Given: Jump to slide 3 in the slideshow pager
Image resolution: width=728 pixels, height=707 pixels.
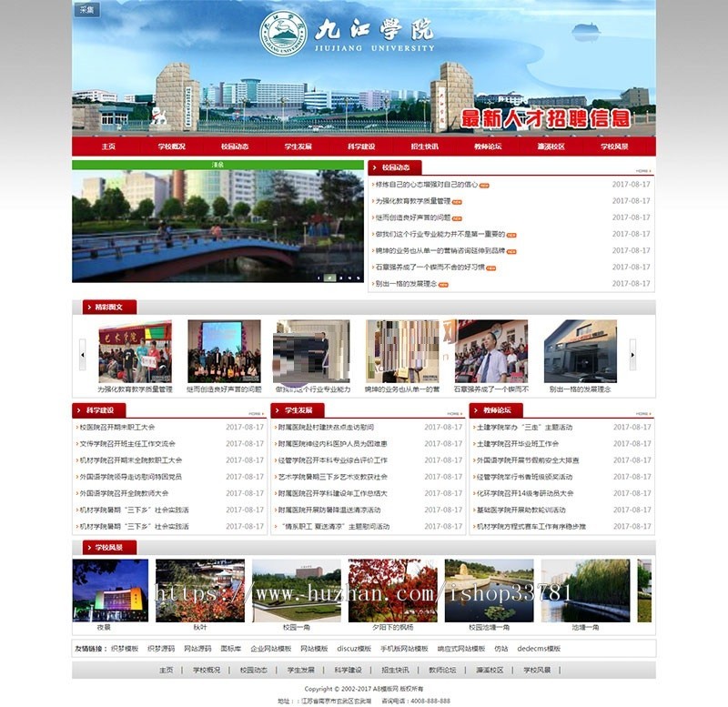Looking at the screenshot, I should pyautogui.click(x=340, y=278).
